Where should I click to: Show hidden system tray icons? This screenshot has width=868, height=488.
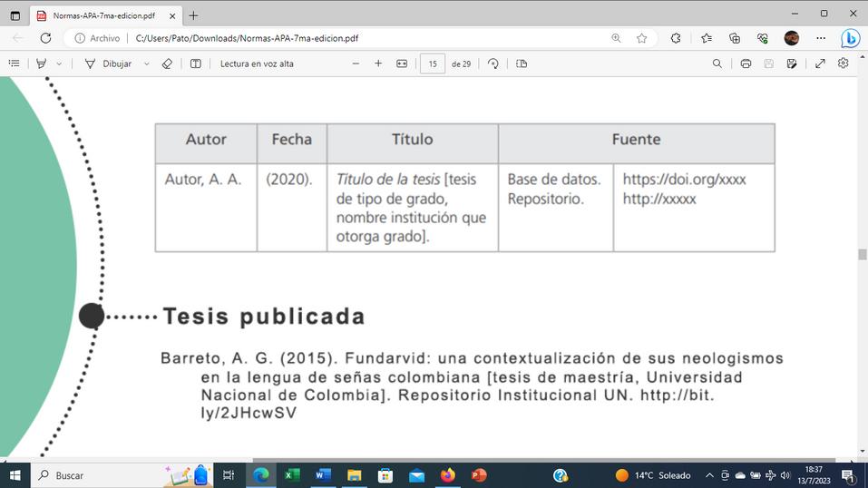[x=709, y=475]
